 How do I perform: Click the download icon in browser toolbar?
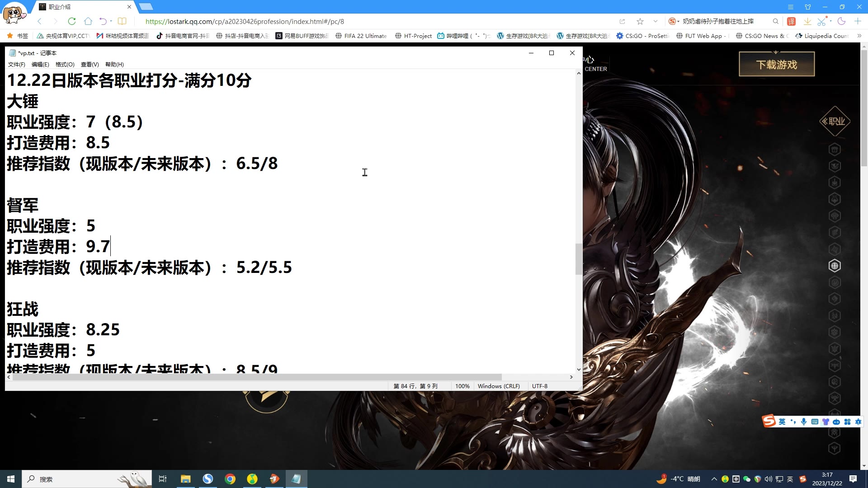(x=807, y=21)
